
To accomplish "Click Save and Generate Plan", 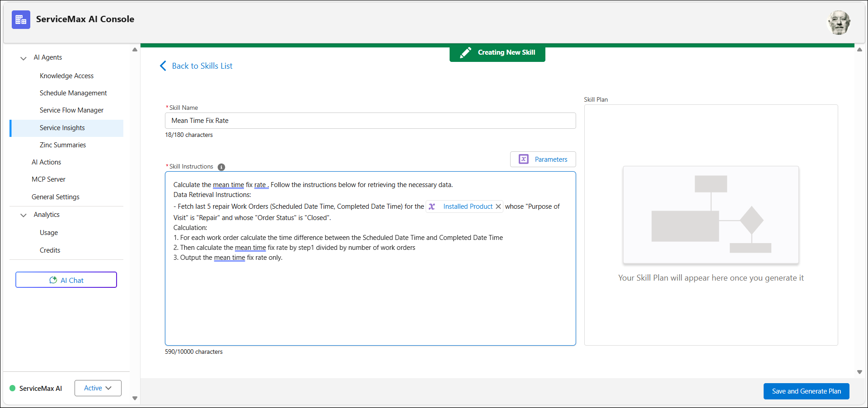I will (x=806, y=391).
